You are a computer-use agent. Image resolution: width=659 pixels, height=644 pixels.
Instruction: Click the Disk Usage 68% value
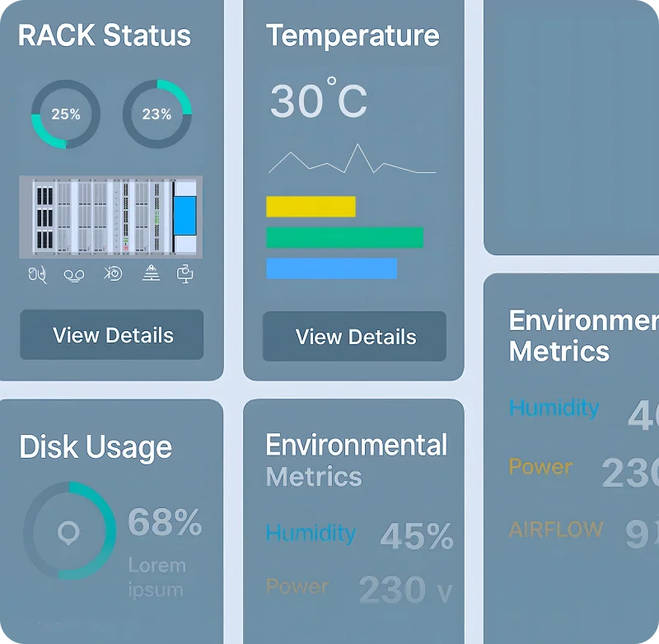click(x=165, y=522)
